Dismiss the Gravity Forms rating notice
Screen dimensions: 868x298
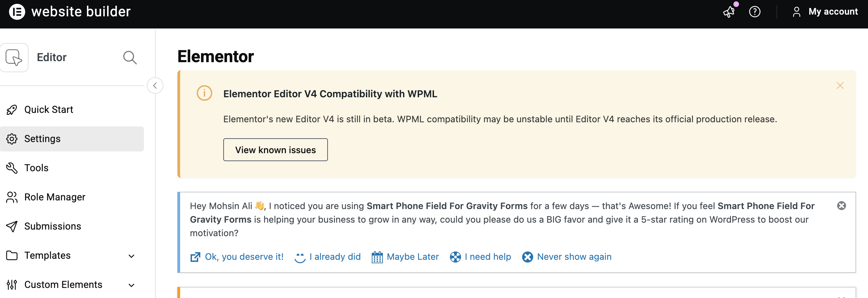[841, 206]
